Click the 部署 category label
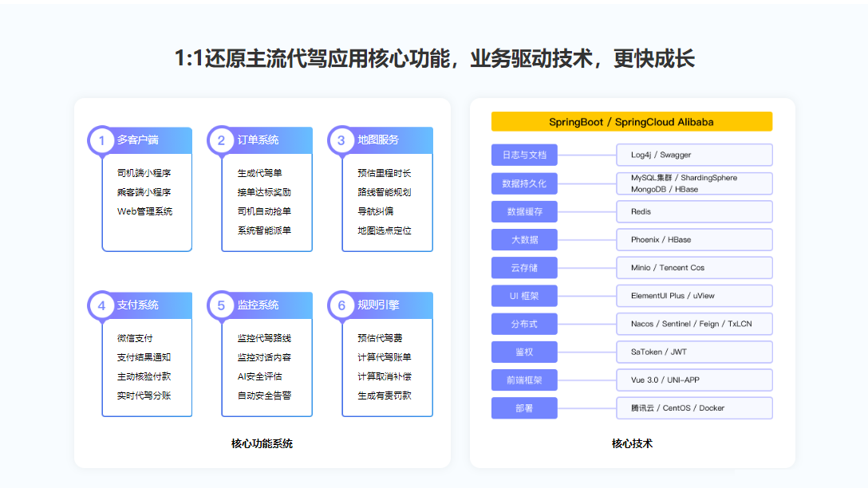868x488 pixels. point(524,408)
